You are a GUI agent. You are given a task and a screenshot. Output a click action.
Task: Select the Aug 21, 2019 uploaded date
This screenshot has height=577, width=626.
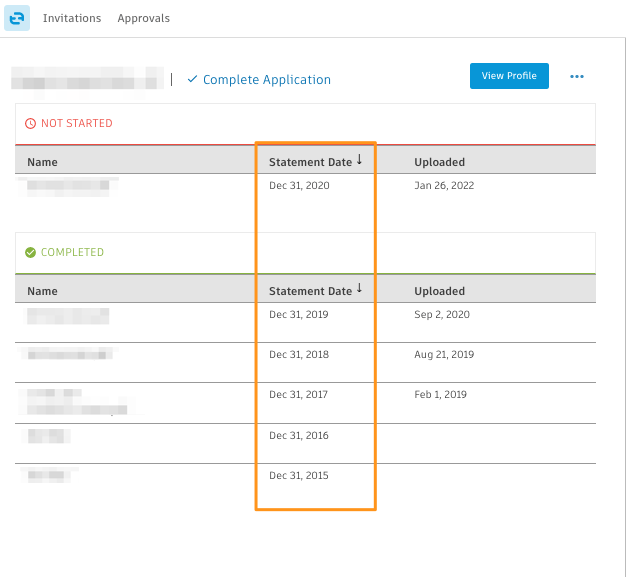coord(444,355)
